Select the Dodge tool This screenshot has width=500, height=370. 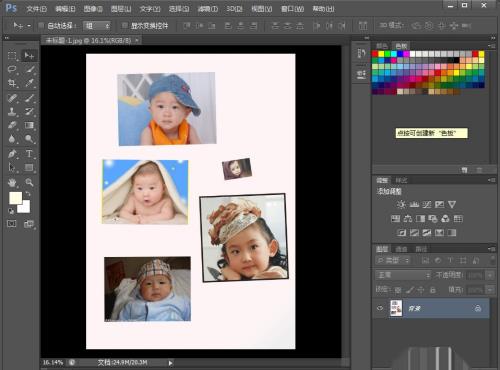point(29,139)
